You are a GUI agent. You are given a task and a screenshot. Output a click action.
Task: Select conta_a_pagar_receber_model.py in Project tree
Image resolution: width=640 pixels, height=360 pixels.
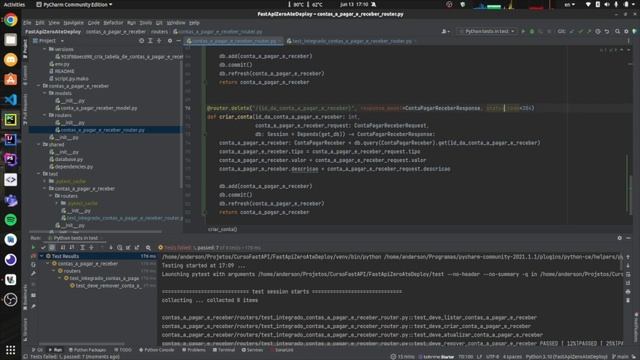[99, 108]
